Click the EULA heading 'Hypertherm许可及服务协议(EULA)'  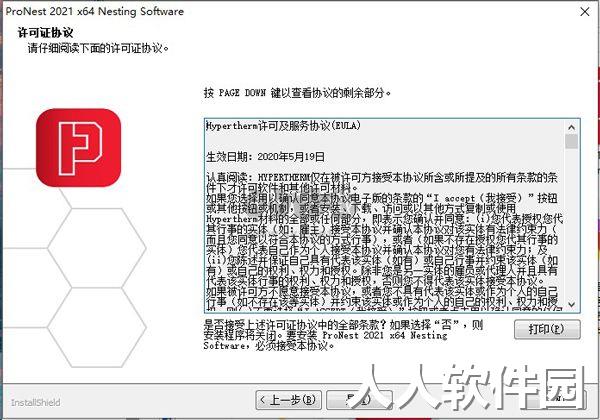point(283,125)
